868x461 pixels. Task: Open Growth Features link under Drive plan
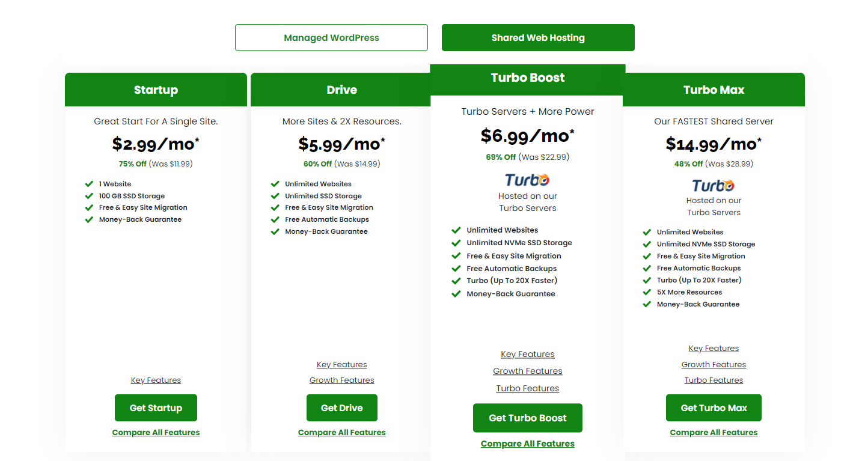(x=342, y=380)
